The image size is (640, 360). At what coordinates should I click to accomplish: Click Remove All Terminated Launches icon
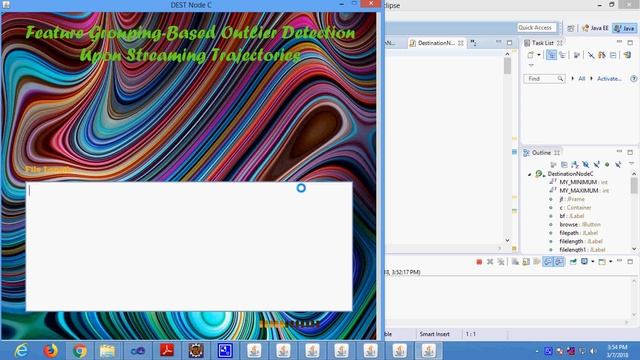pyautogui.click(x=501, y=262)
